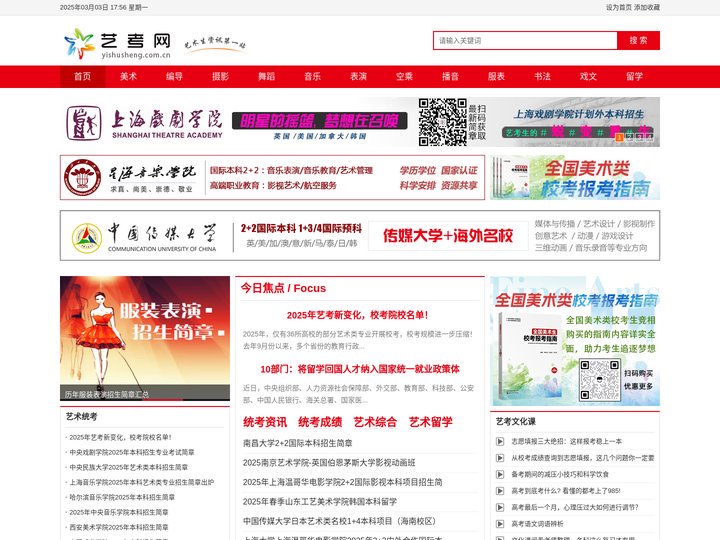Open the 舞蹈 nav item

point(266,77)
